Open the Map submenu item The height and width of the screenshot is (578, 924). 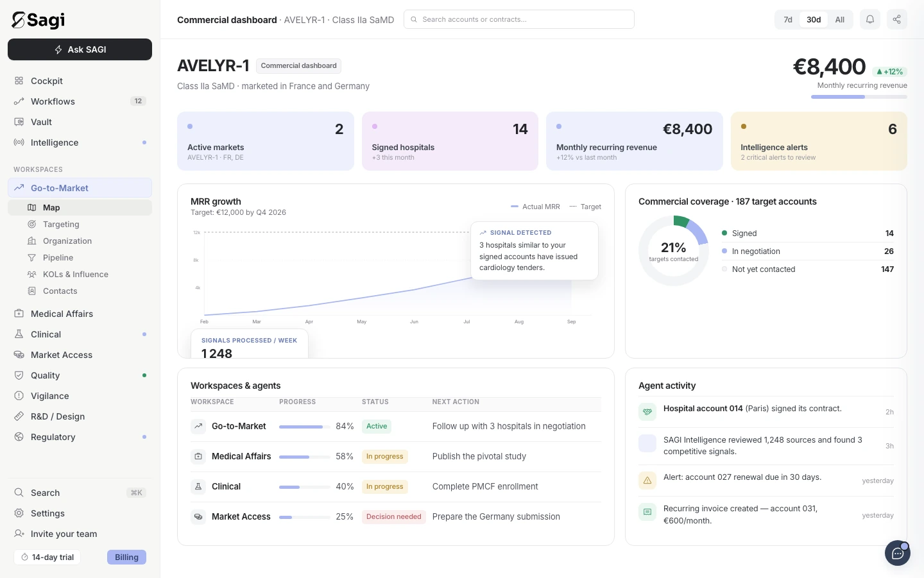point(80,208)
